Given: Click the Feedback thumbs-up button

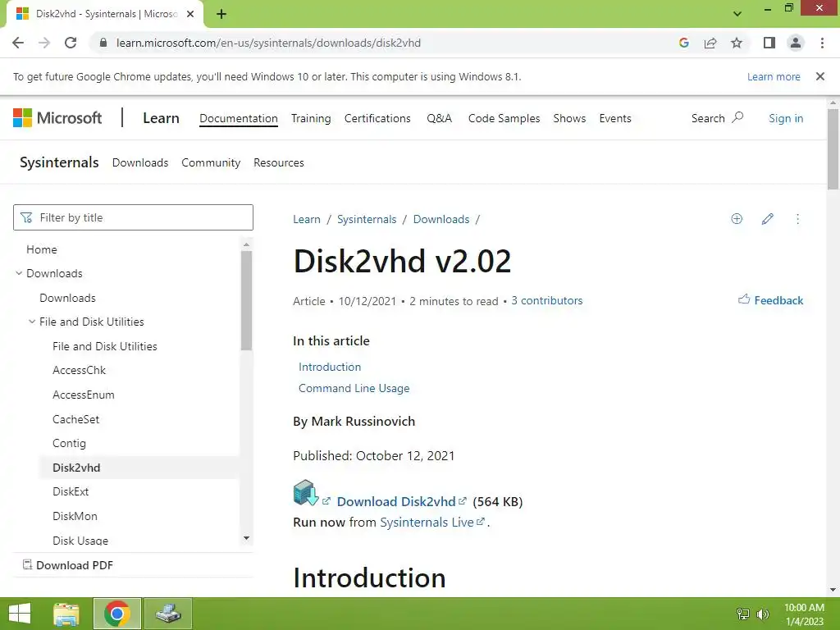Looking at the screenshot, I should pyautogui.click(x=770, y=300).
